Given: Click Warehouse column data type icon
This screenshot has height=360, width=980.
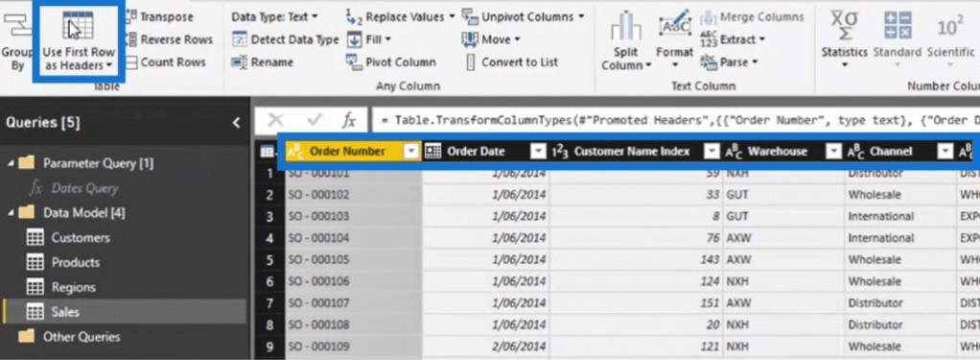Looking at the screenshot, I should (x=733, y=151).
